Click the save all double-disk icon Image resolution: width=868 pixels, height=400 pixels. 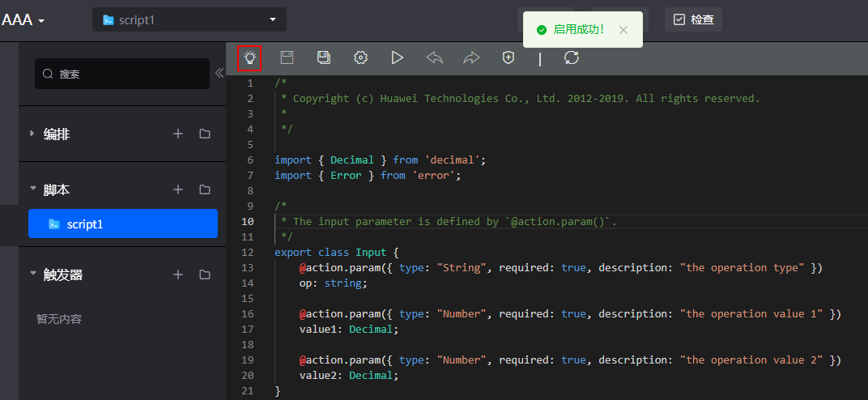click(324, 57)
